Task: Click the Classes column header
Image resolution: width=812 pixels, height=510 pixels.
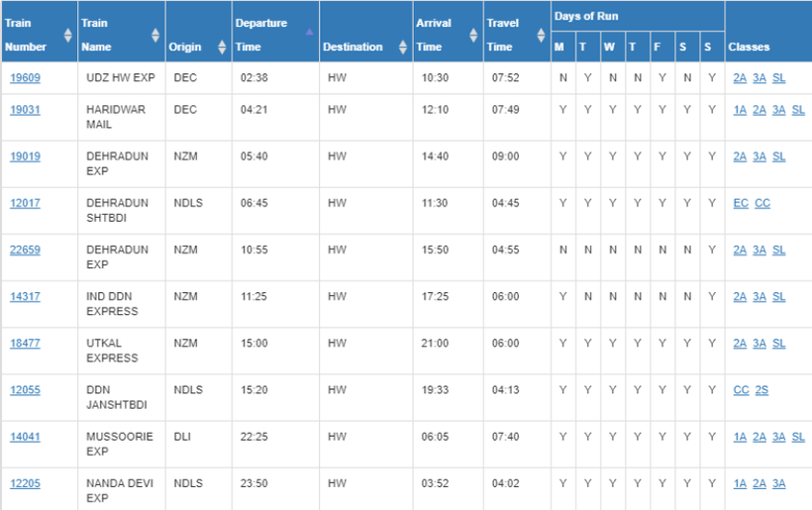Action: pos(749,47)
